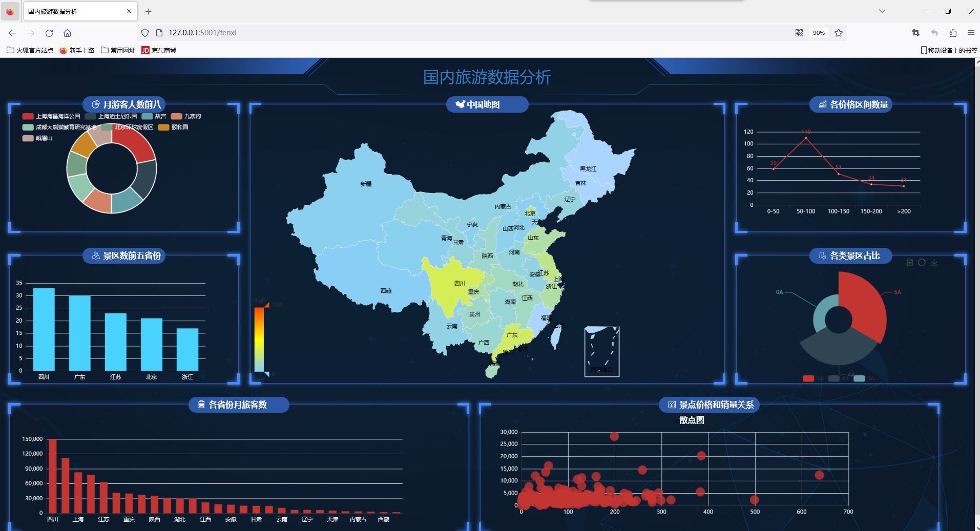This screenshot has width=980, height=531.
Task: Click the icon beside 景区数前五省份 title
Action: coord(95,256)
